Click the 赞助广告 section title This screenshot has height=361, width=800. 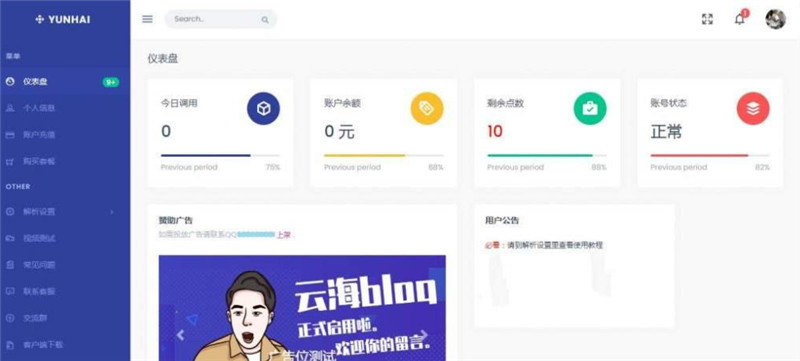click(x=176, y=221)
